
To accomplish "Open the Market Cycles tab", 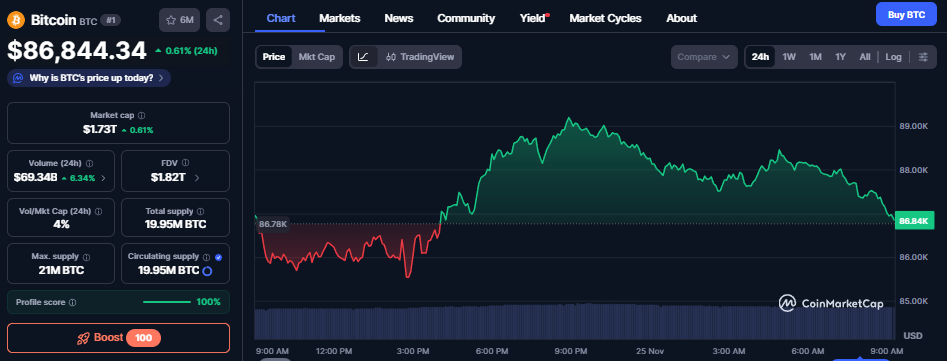I will tap(605, 18).
